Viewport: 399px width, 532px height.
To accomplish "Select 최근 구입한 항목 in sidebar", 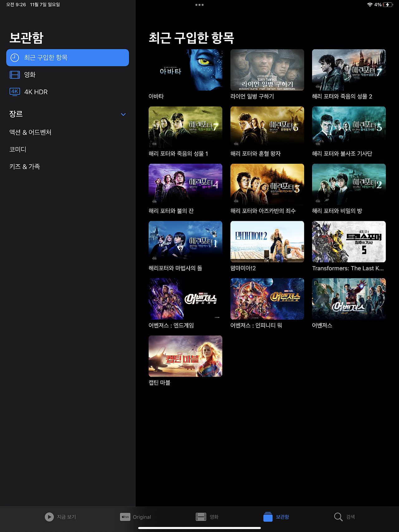I will click(68, 58).
